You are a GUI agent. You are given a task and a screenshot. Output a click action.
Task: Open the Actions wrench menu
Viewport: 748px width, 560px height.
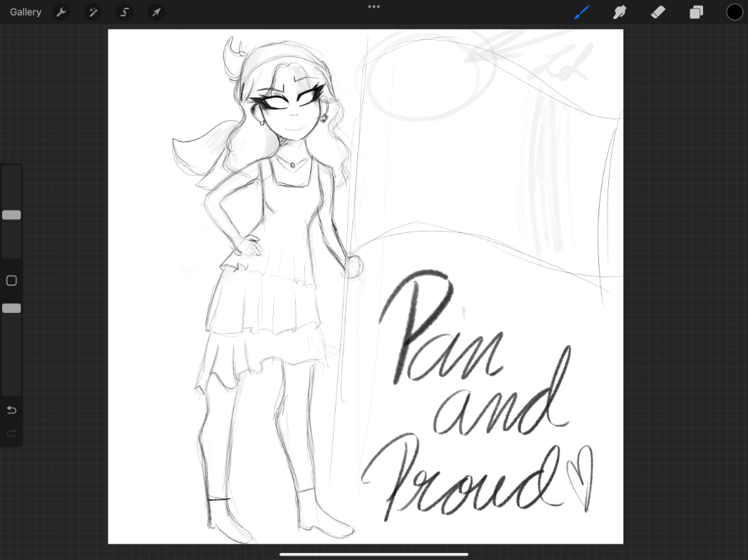coord(61,12)
